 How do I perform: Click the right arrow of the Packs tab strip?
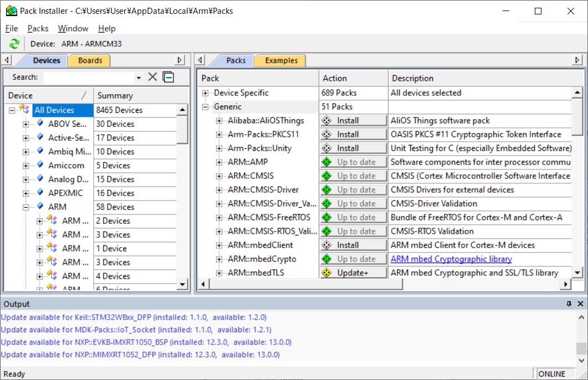click(577, 60)
